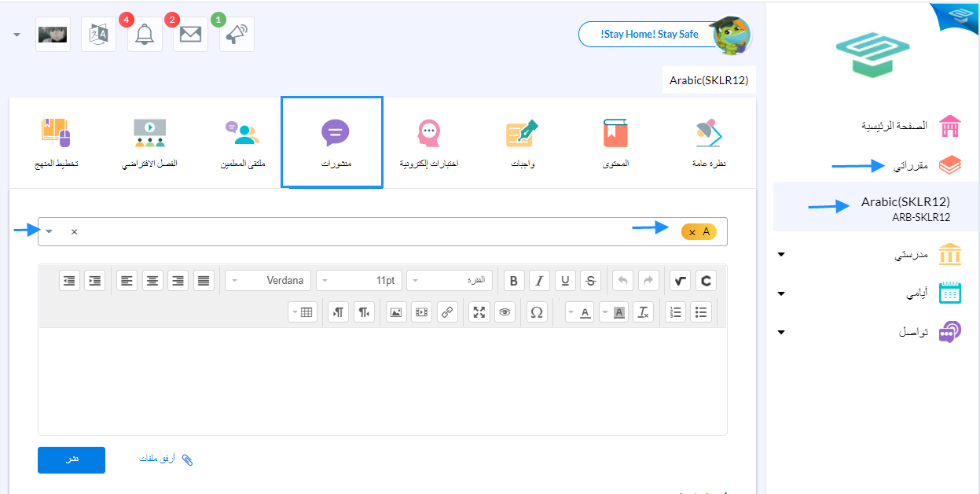The height and width of the screenshot is (494, 980).
Task: Increase indent with the indent icon
Action: point(95,281)
